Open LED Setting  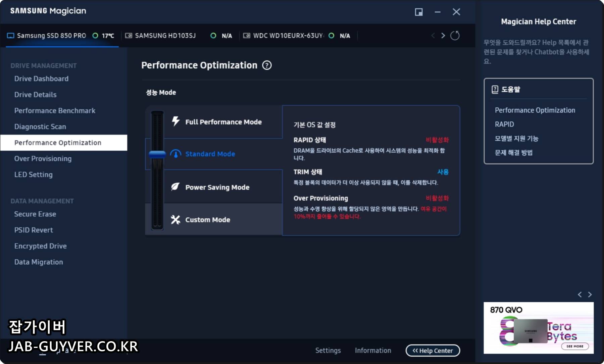point(33,175)
